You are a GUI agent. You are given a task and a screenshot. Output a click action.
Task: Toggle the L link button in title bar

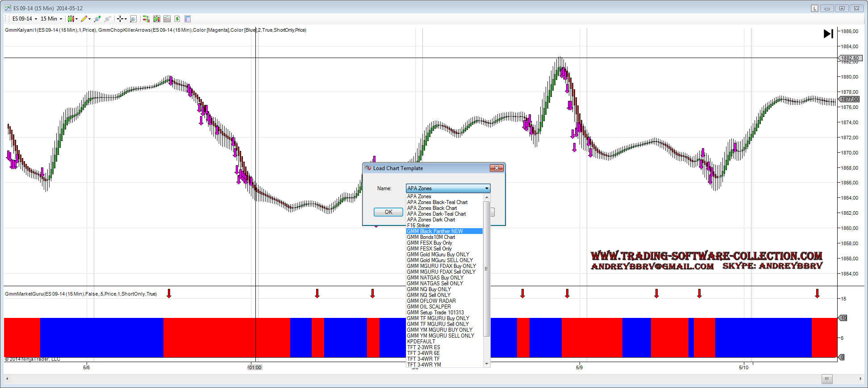pyautogui.click(x=814, y=8)
